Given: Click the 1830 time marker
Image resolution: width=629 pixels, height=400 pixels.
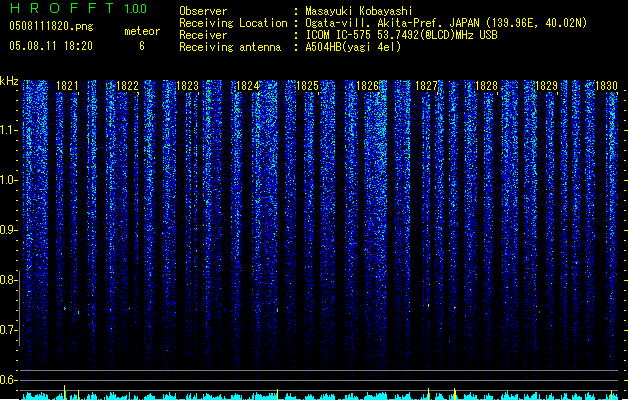Looking at the screenshot, I should [x=606, y=86].
